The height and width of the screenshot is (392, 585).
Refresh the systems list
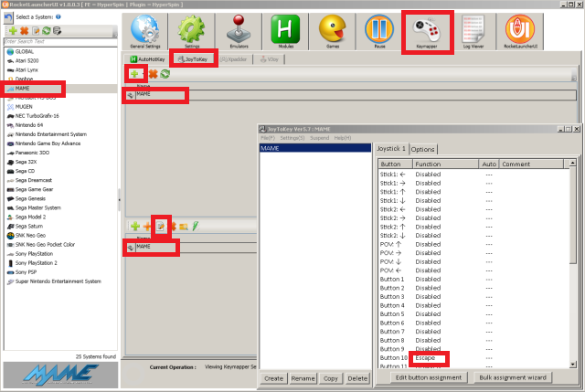pos(47,30)
